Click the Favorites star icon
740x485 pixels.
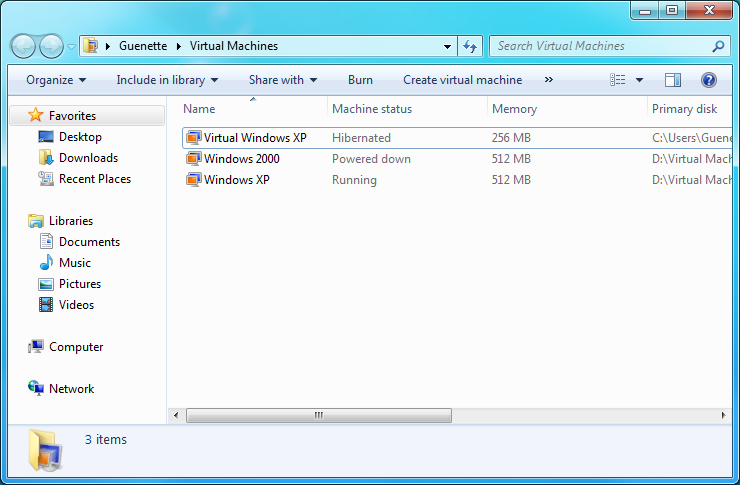point(35,115)
